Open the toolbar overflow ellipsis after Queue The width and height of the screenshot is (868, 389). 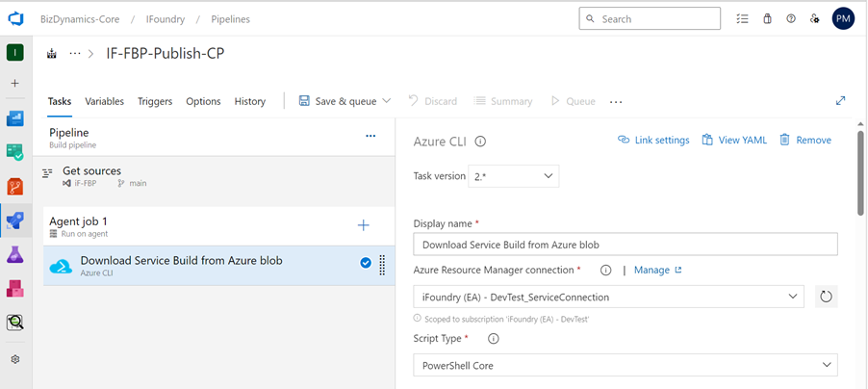click(616, 102)
